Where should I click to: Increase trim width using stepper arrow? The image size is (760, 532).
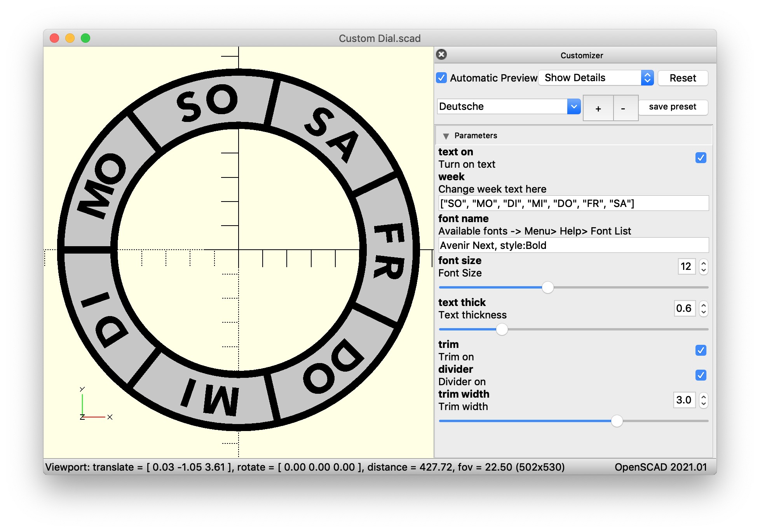704,396
